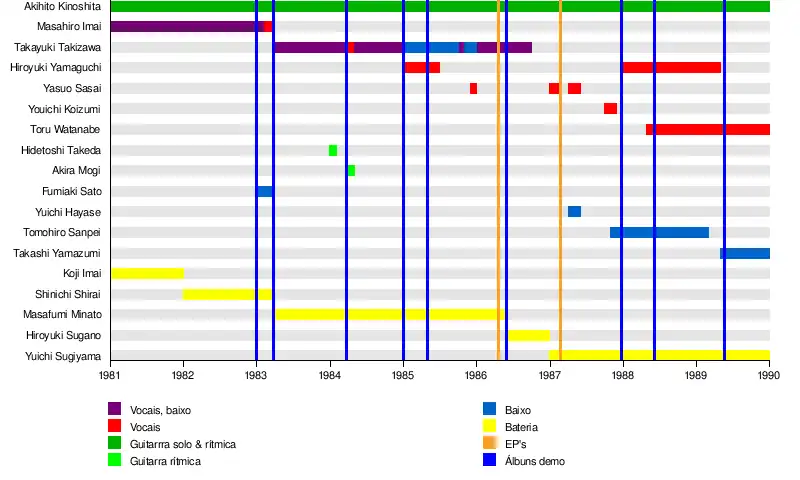
Task: Click the red Vocais legend swatch
Action: pyautogui.click(x=114, y=426)
